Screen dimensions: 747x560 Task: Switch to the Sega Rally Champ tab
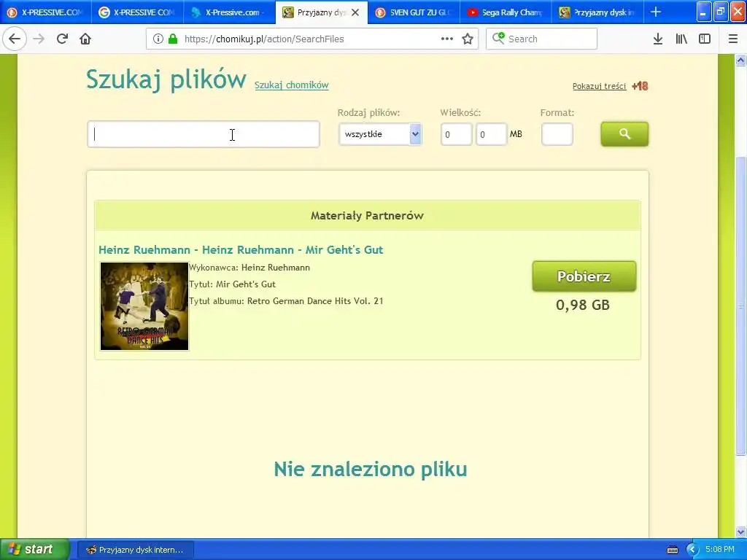(x=506, y=12)
